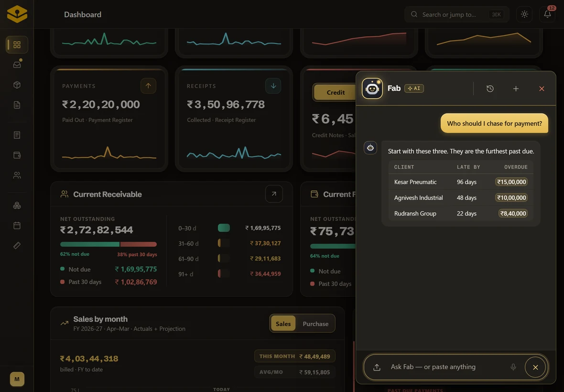Viewport: 564px width, 392px height.
Task: Click the app logo in top-left corner
Action: [x=17, y=14]
